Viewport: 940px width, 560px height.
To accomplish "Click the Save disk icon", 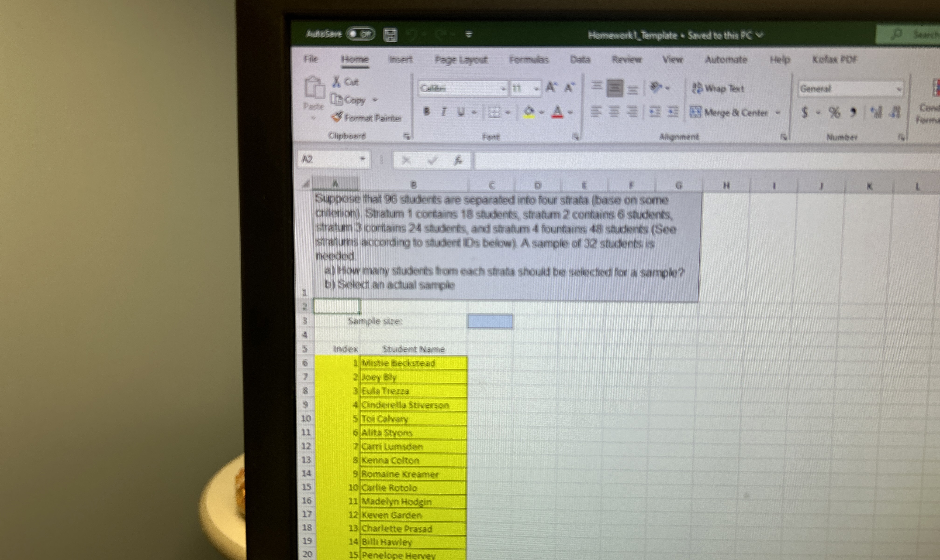I will (x=390, y=35).
